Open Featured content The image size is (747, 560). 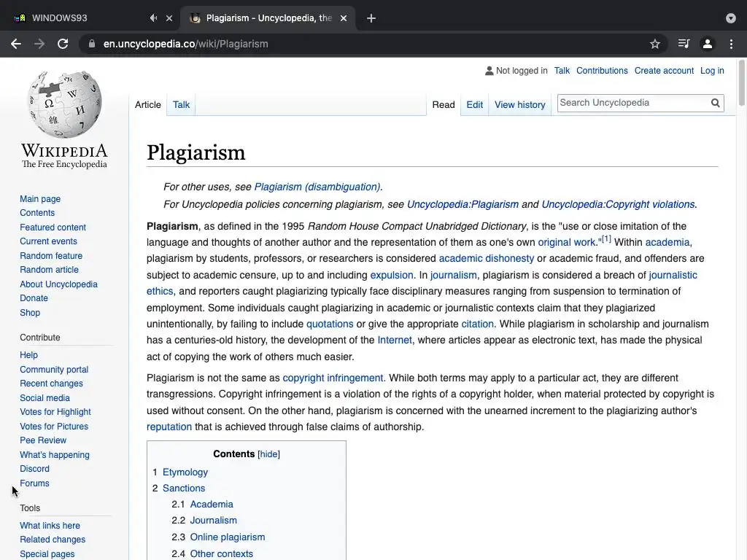coord(53,227)
